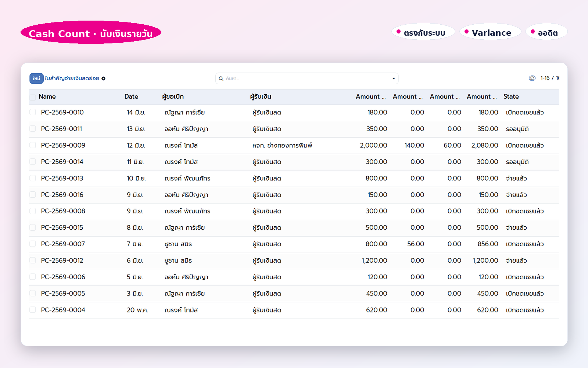Viewport: 588px width, 368px height.
Task: Open record PC-2569-0006
Action: pos(63,277)
